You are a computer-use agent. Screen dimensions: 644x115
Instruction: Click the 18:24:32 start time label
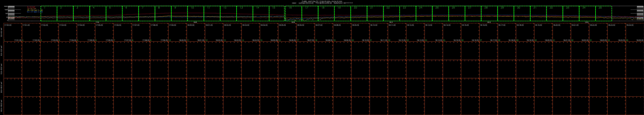629,25
